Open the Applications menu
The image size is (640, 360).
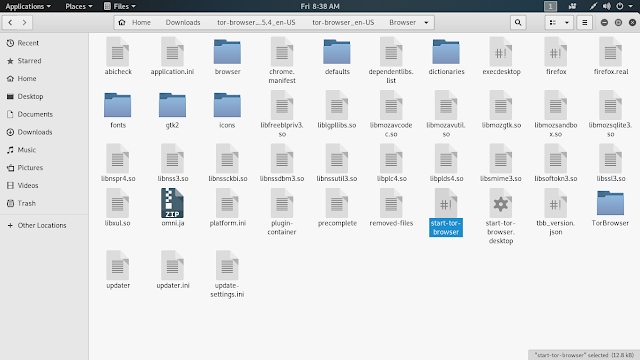tap(28, 6)
